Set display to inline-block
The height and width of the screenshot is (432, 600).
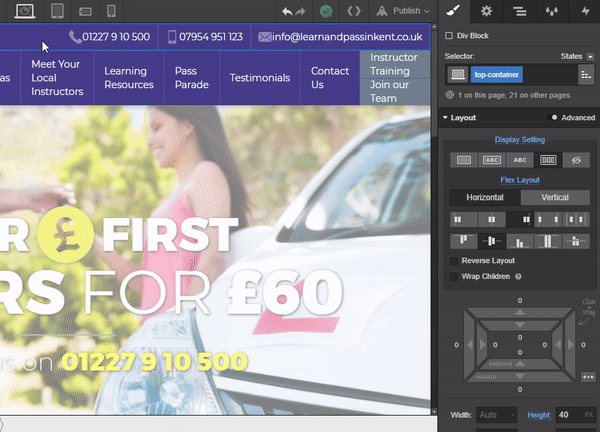492,160
